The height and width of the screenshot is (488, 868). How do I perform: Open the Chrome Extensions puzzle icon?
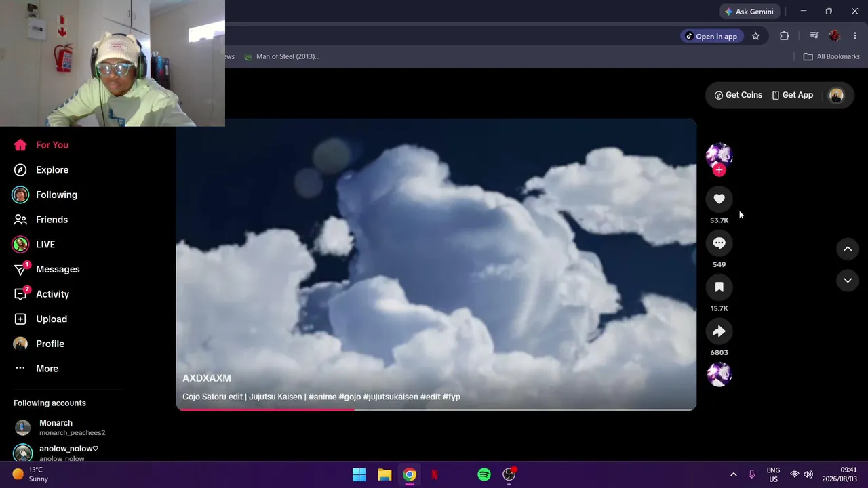click(x=785, y=37)
